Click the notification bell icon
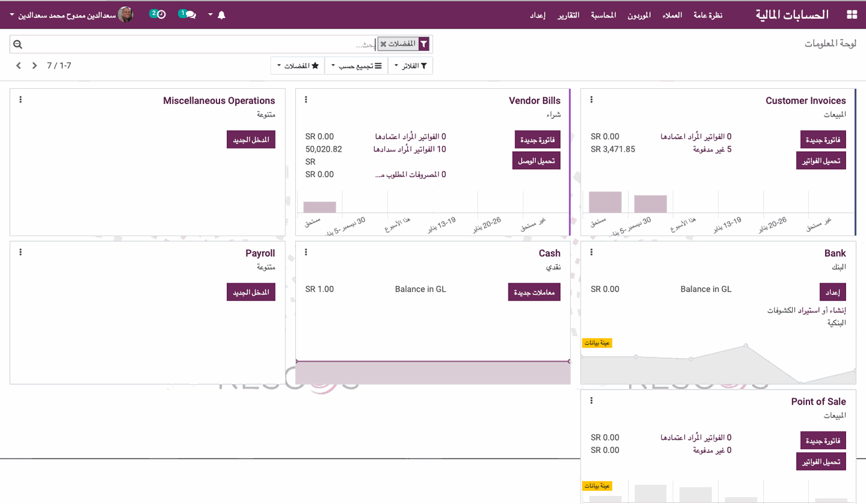The width and height of the screenshot is (866, 504). pyautogui.click(x=221, y=15)
